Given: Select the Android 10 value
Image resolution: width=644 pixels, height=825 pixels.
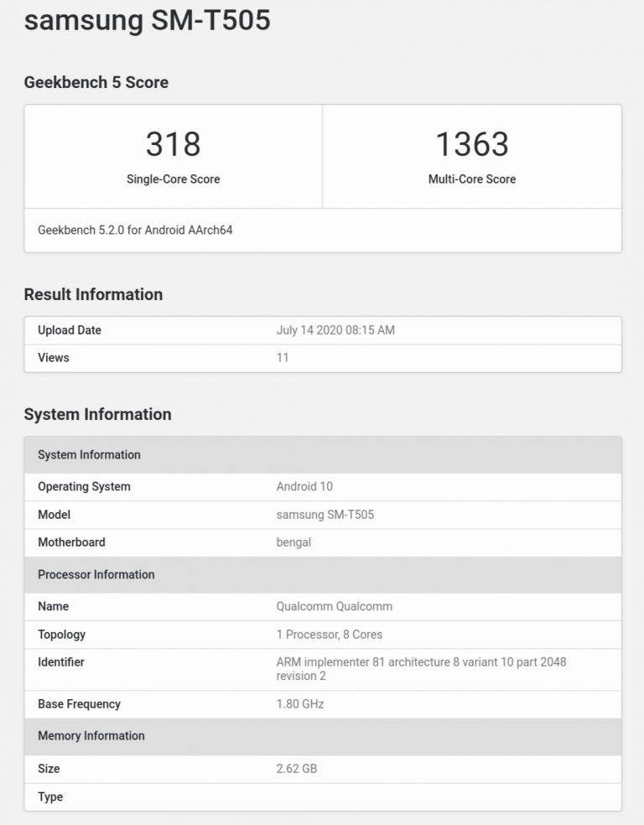Looking at the screenshot, I should [x=304, y=486].
